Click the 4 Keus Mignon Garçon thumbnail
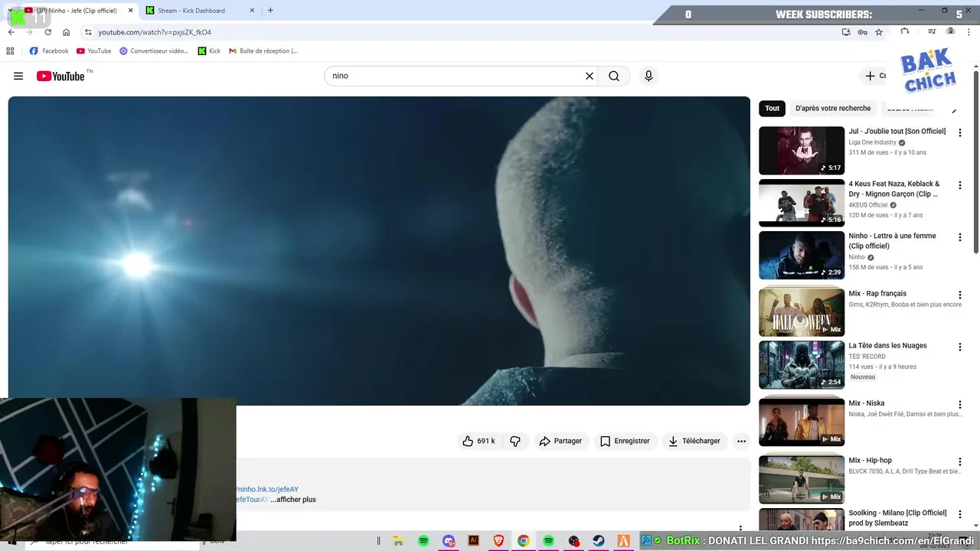Image resolution: width=980 pixels, height=551 pixels. [x=802, y=203]
